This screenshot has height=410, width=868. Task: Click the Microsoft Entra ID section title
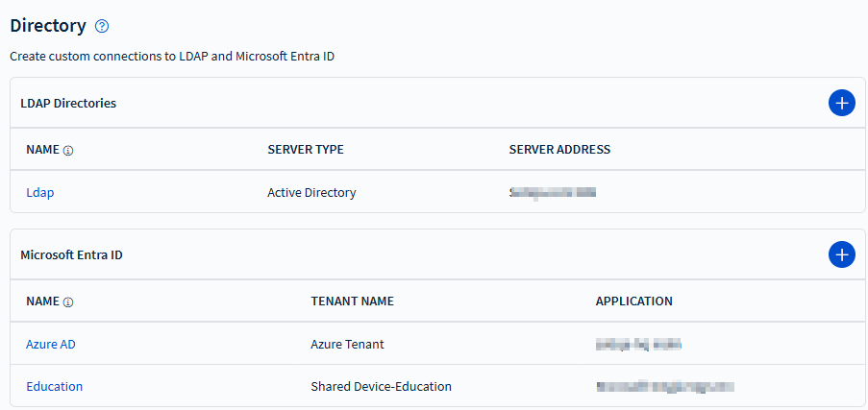coord(71,254)
